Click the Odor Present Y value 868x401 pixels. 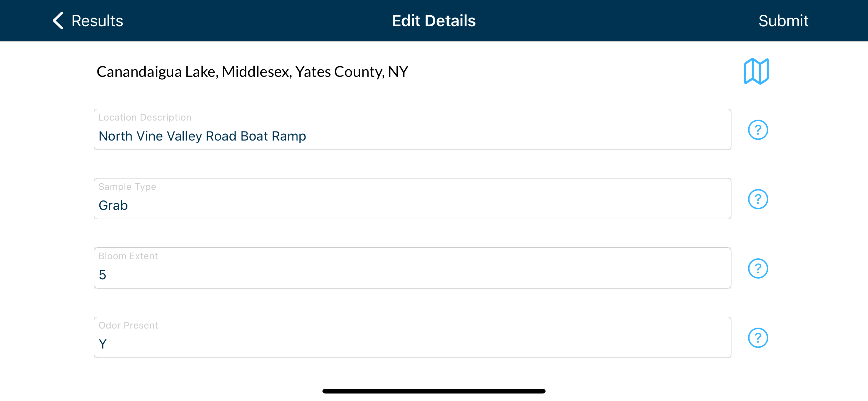(x=103, y=344)
